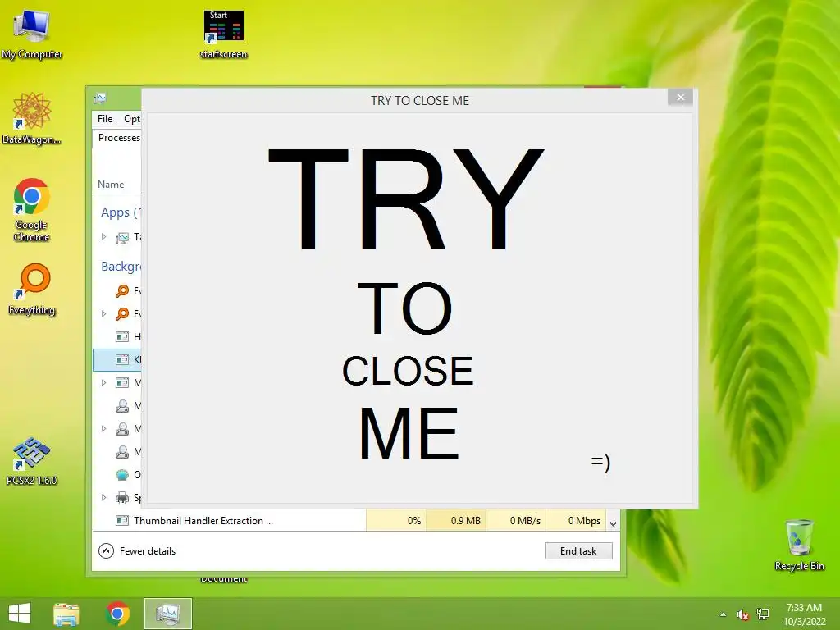Select the Everything search desktop icon
The height and width of the screenshot is (630, 840).
click(32, 290)
